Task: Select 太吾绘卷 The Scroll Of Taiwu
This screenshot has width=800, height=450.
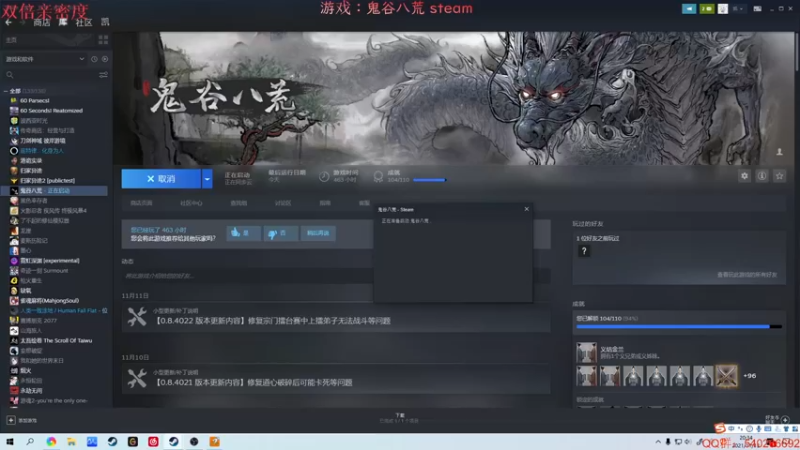Action: click(x=56, y=341)
